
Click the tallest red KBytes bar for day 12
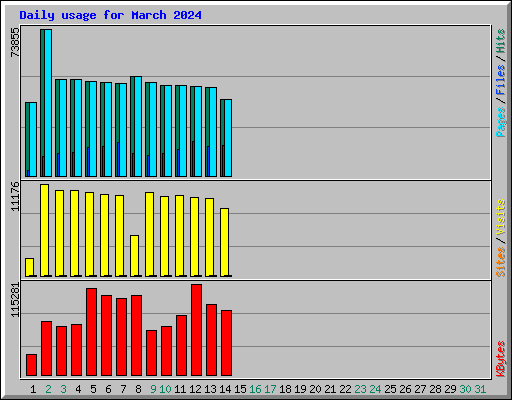coord(196,330)
